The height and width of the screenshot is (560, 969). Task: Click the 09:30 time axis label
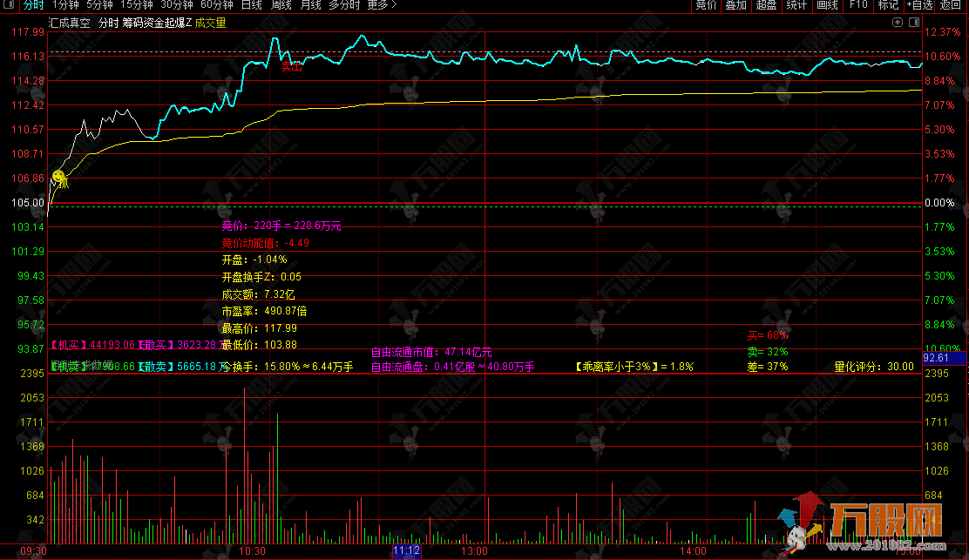33,550
